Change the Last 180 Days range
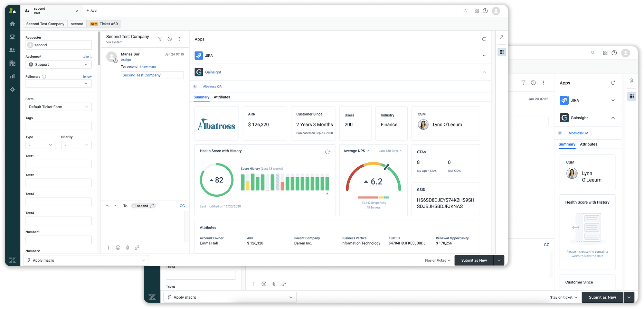 click(x=390, y=151)
